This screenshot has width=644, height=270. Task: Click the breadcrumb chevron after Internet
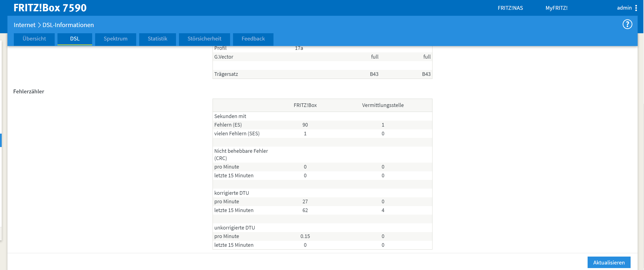click(39, 25)
